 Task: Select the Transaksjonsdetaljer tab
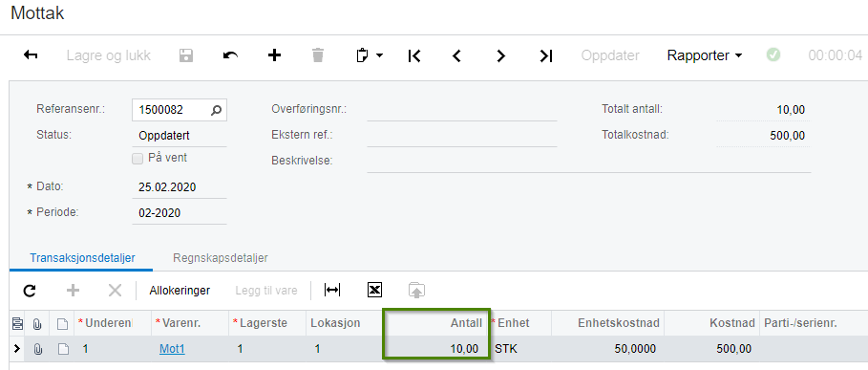pos(82,258)
